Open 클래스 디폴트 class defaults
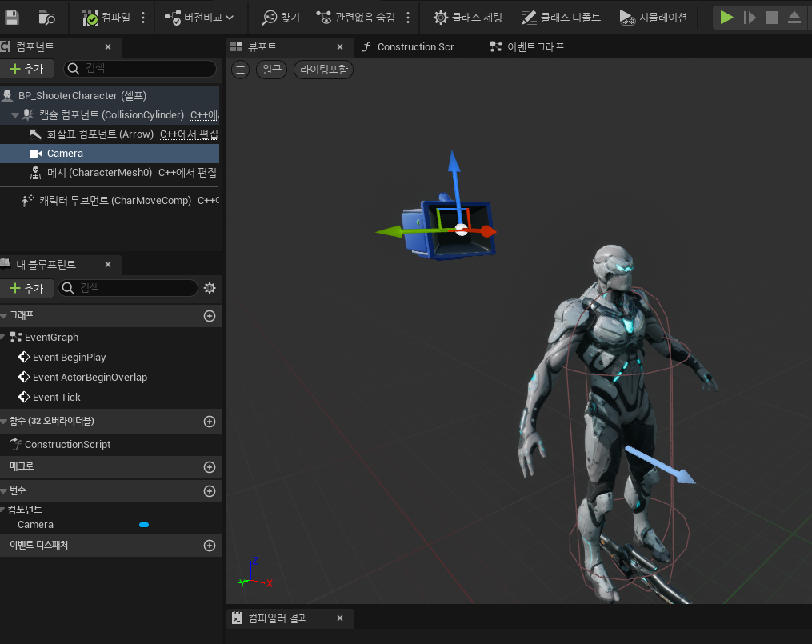Viewport: 812px width, 644px height. tap(561, 18)
